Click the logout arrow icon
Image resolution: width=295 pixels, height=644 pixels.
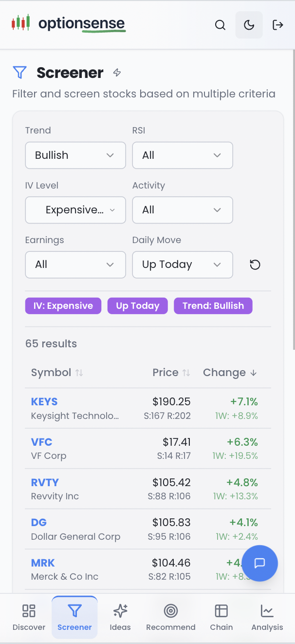coord(277,25)
